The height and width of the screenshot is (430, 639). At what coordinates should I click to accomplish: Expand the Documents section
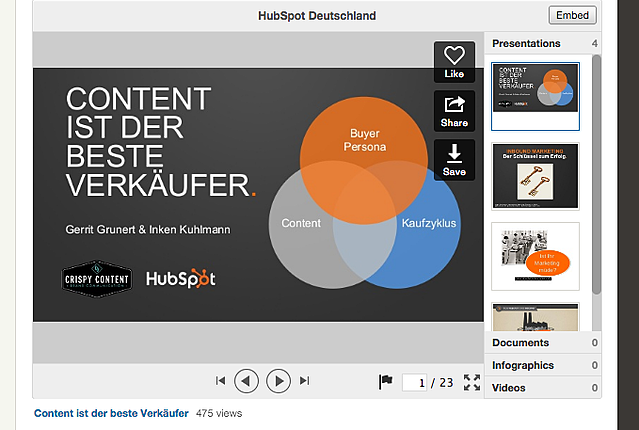[x=543, y=342]
